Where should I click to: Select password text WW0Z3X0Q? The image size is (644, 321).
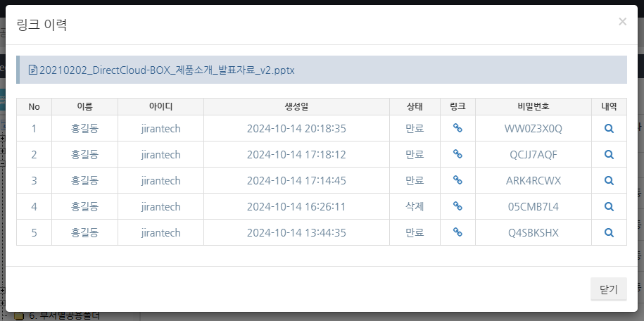533,129
